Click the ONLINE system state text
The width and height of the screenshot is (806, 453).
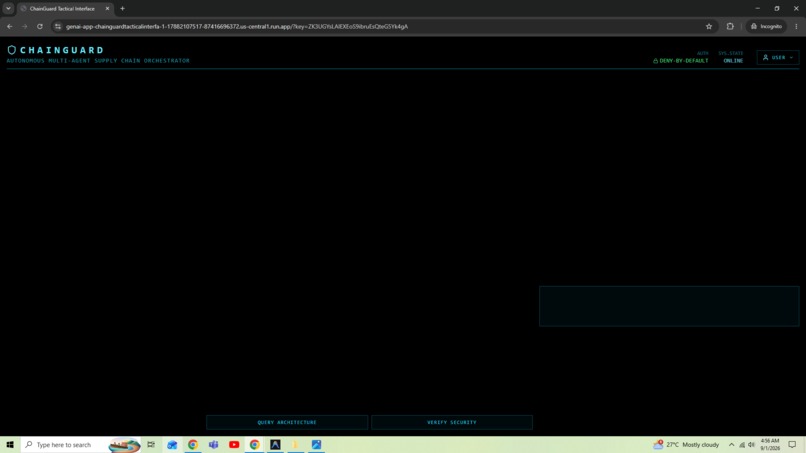click(733, 61)
